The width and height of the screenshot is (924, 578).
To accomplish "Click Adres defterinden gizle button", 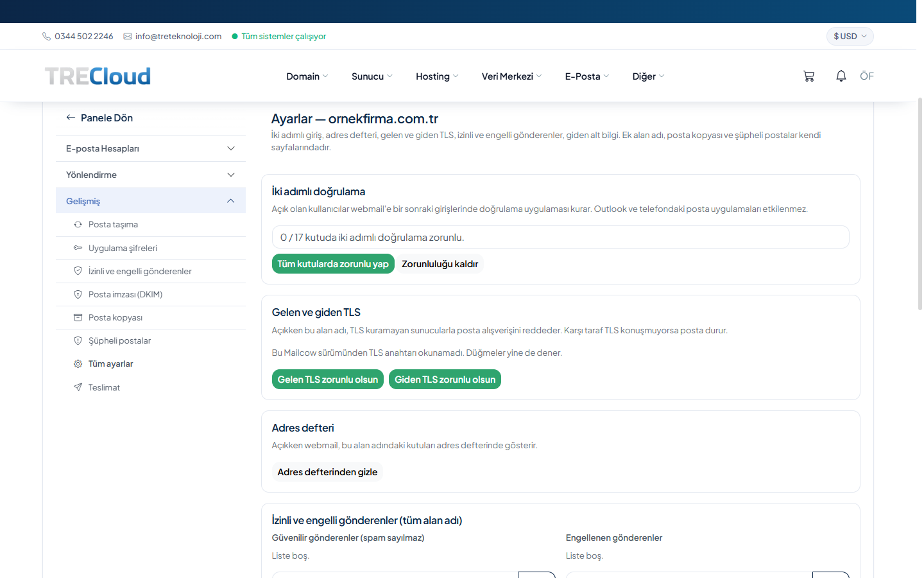I will pos(327,472).
